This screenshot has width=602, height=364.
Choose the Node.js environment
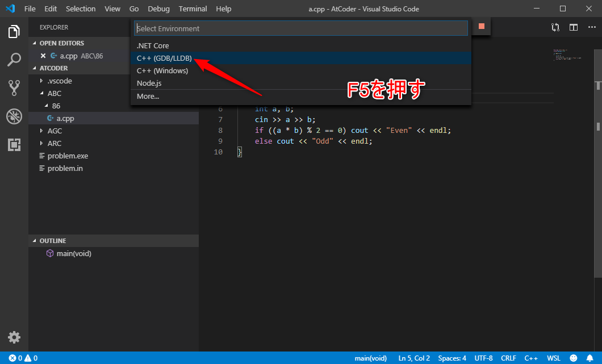[x=301, y=83]
